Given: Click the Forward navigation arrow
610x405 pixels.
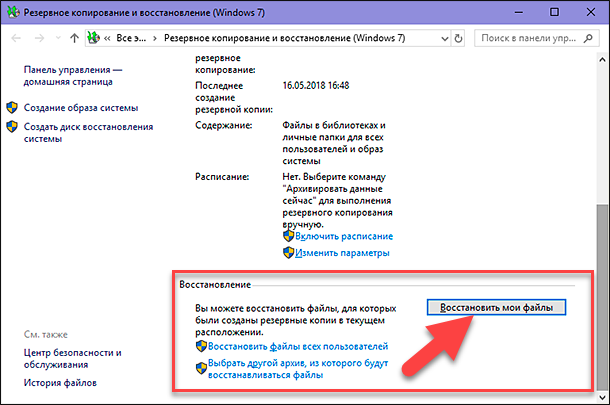Looking at the screenshot, I should [x=39, y=38].
